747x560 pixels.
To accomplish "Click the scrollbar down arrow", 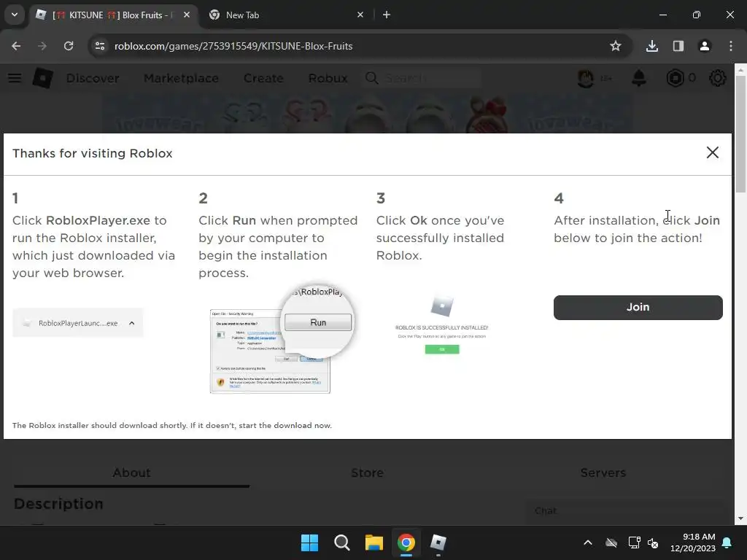I will click(x=740, y=518).
